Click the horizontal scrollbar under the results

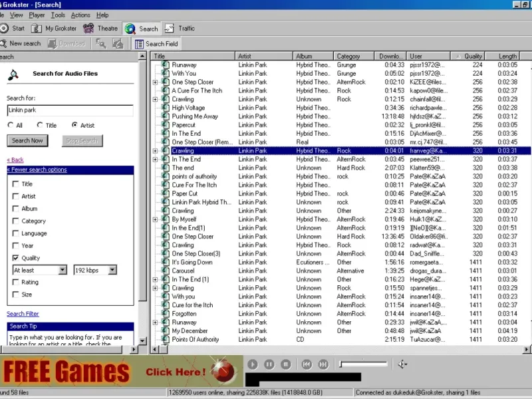point(341,349)
